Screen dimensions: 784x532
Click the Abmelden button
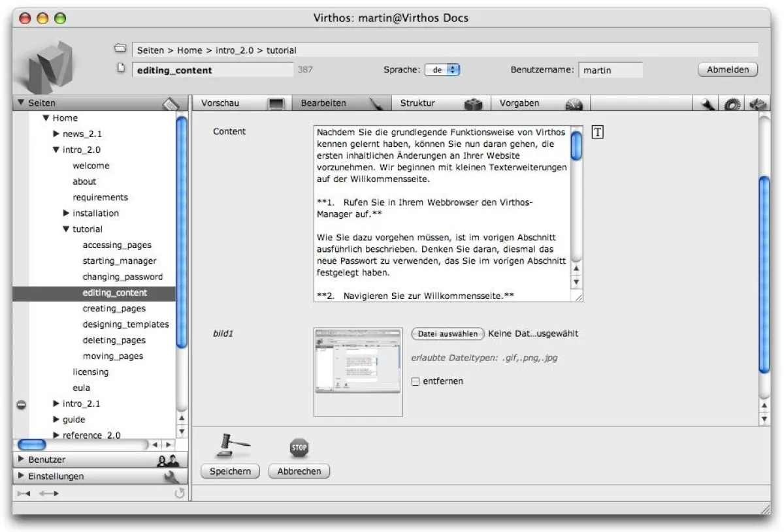tap(727, 70)
